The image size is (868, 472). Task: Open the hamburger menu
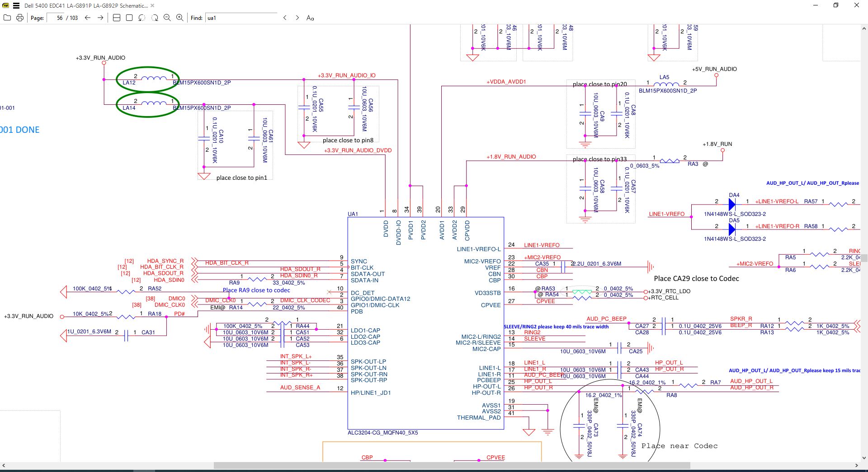coord(16,6)
